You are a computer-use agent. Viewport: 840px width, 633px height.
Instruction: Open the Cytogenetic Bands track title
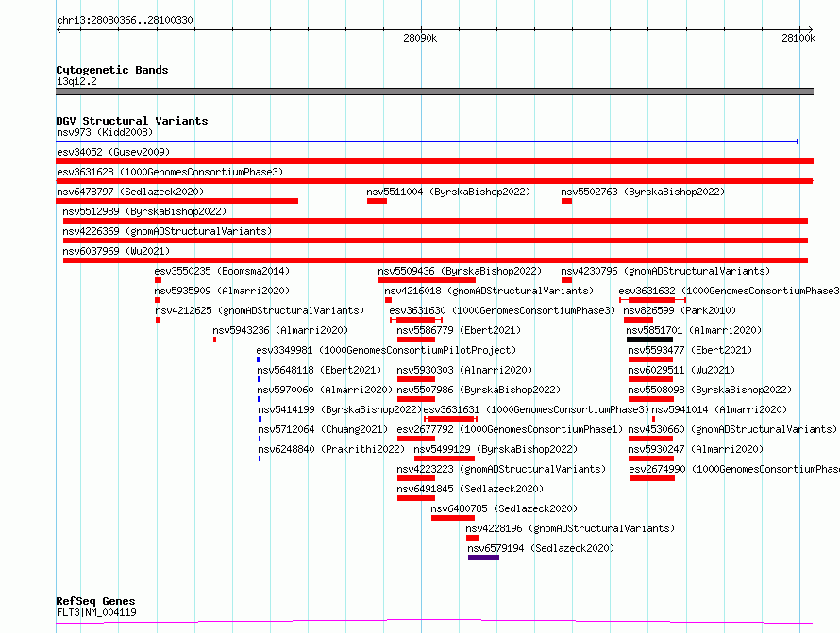coord(112,70)
